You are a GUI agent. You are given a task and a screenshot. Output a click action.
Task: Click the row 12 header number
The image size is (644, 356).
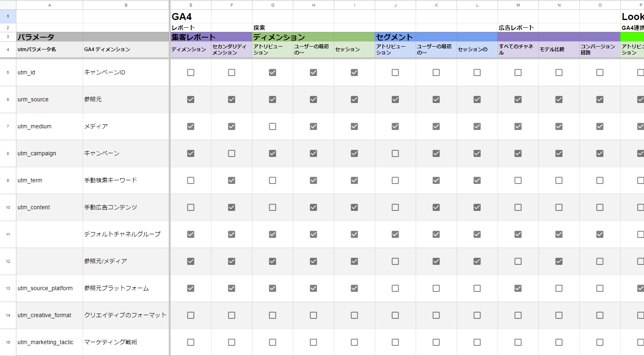click(8, 261)
